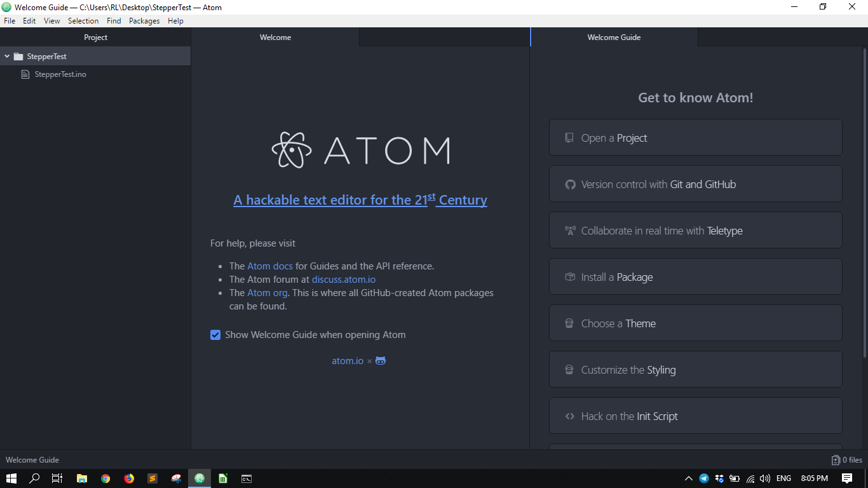Screen dimensions: 868x488
Task: Click the 8:05 PM clock in the taskbar
Action: click(815, 478)
